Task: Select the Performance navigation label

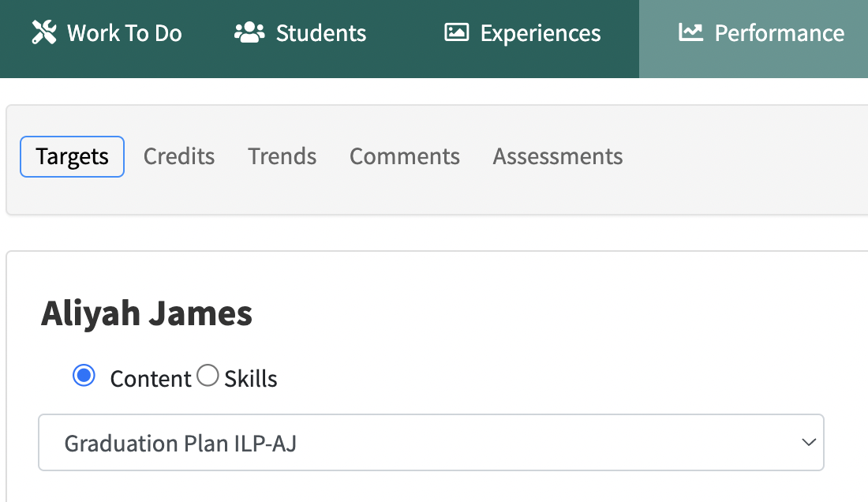Action: (779, 33)
